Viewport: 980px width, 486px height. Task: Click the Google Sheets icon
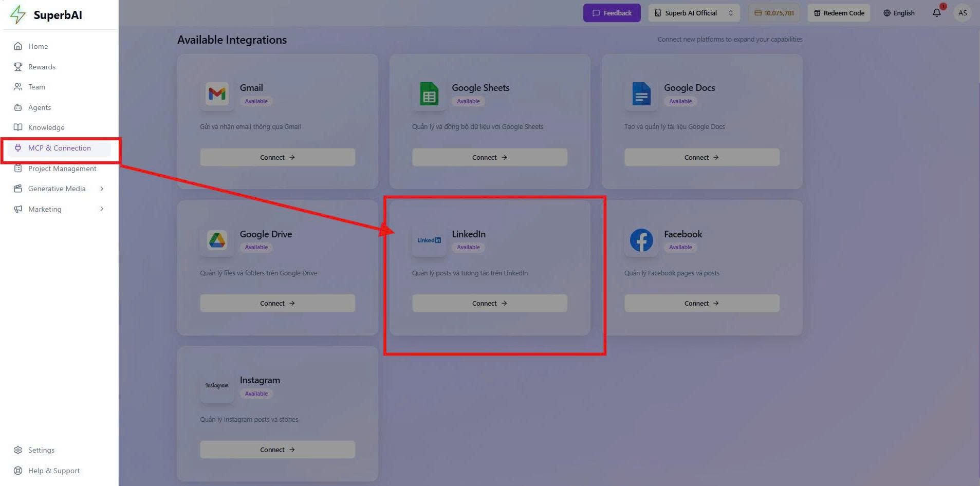(429, 94)
